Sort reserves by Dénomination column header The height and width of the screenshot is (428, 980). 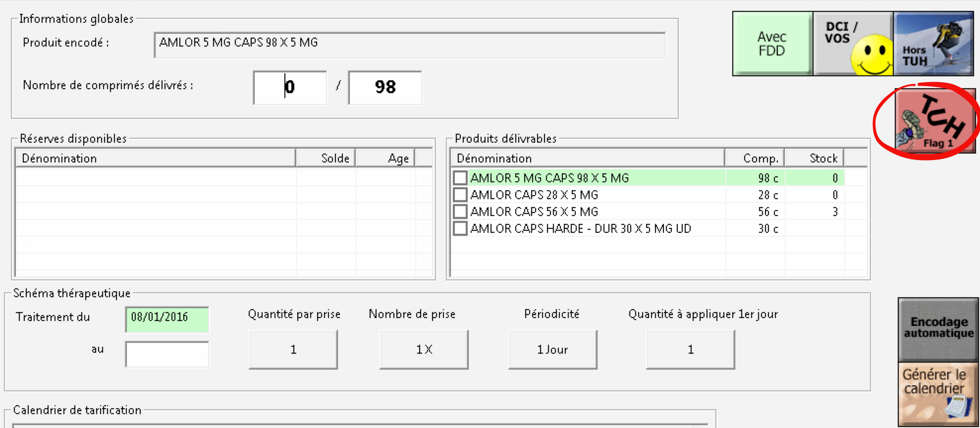pyautogui.click(x=156, y=159)
